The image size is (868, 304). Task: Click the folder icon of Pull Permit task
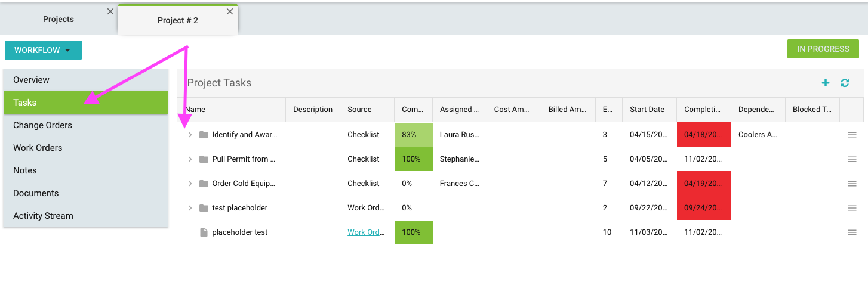[x=204, y=159]
